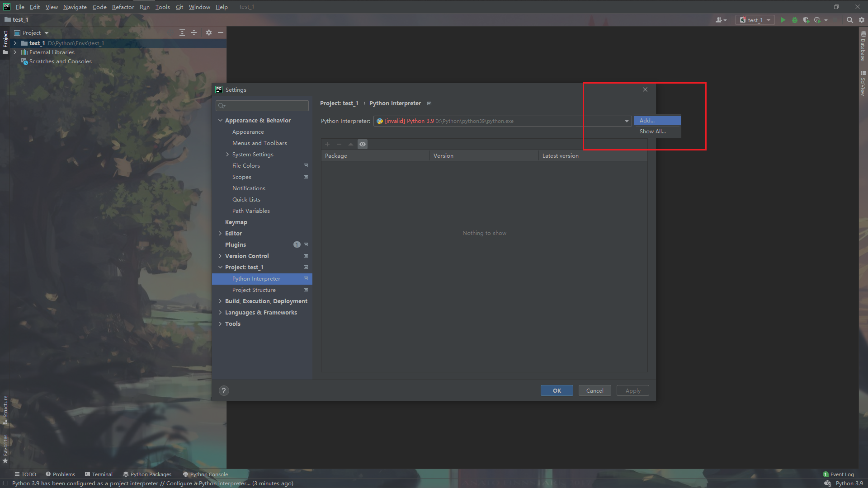Click the install package plus icon
Image resolution: width=868 pixels, height=488 pixels.
point(327,144)
